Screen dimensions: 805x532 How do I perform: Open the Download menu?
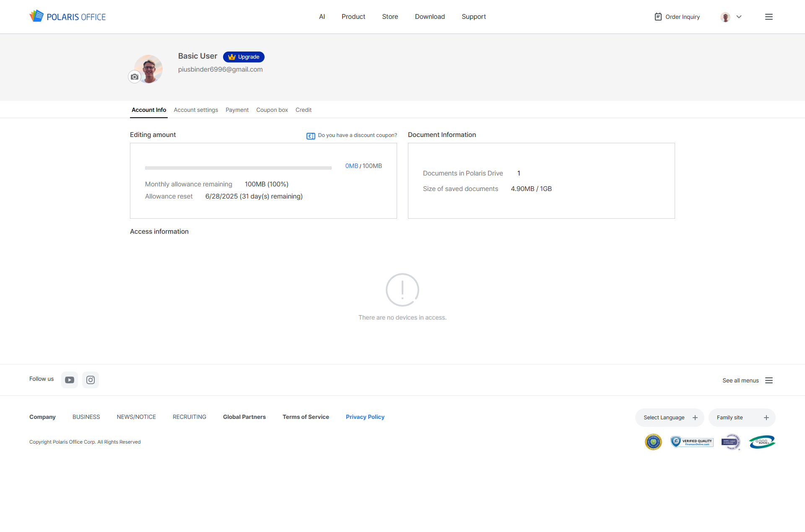click(x=430, y=17)
